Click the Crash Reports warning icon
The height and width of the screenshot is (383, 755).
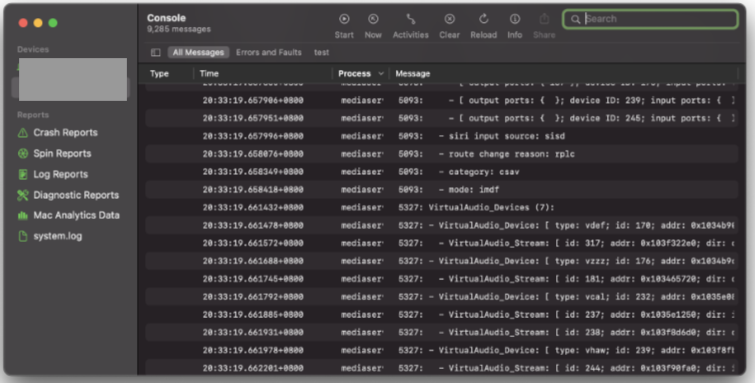pos(23,132)
